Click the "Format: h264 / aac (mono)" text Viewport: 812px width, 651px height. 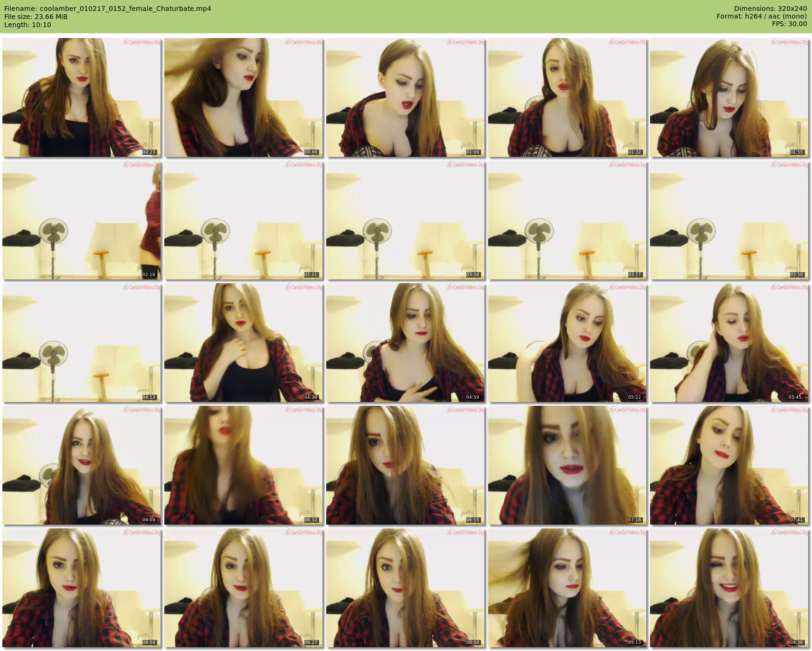tap(762, 16)
